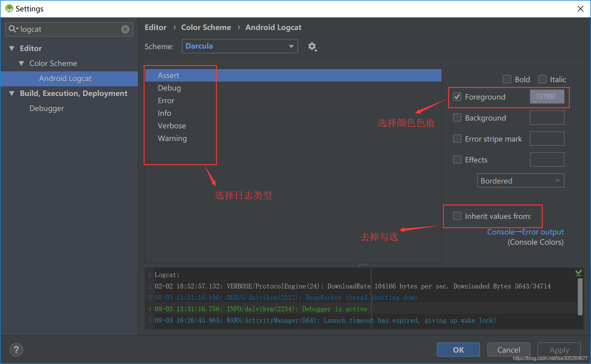
Task: Open the help question mark button
Action: tap(16, 350)
